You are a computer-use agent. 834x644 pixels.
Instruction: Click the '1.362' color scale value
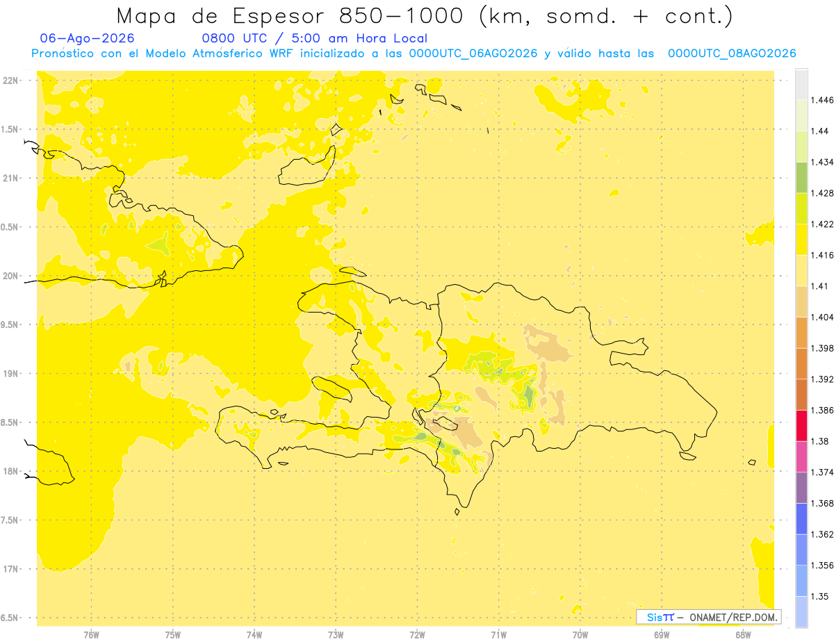click(821, 534)
